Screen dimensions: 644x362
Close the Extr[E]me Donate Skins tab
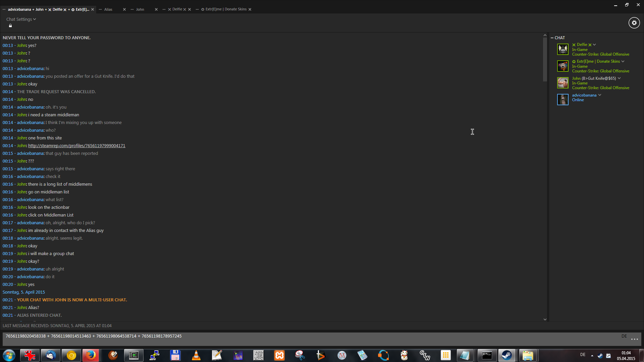point(250,9)
